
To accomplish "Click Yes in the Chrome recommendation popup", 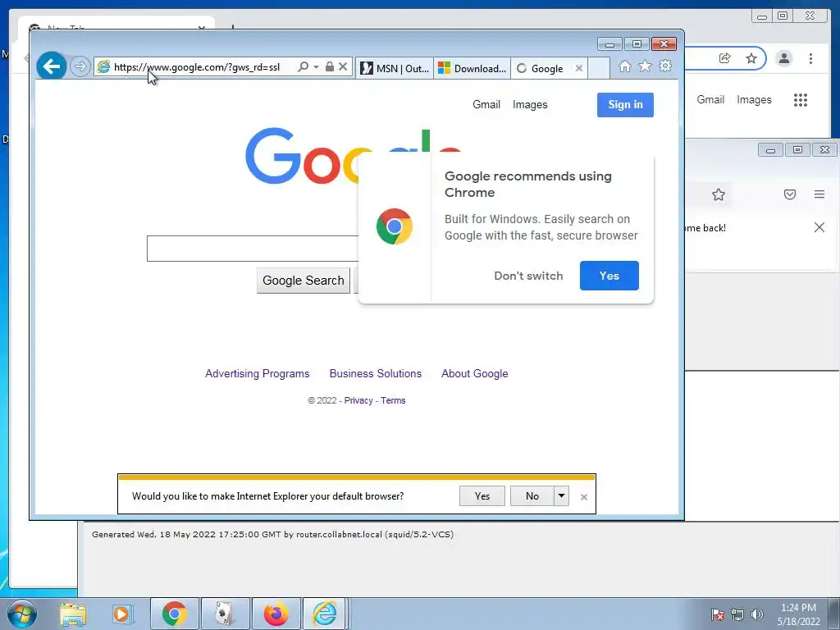I will coord(609,276).
